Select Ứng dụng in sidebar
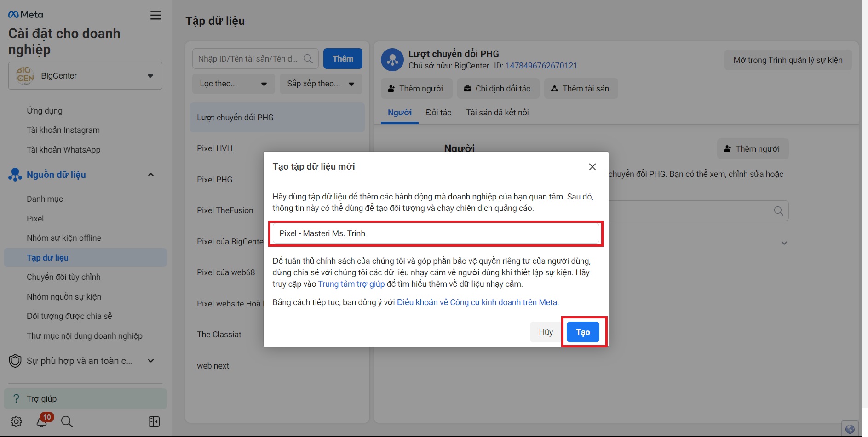 (x=45, y=111)
